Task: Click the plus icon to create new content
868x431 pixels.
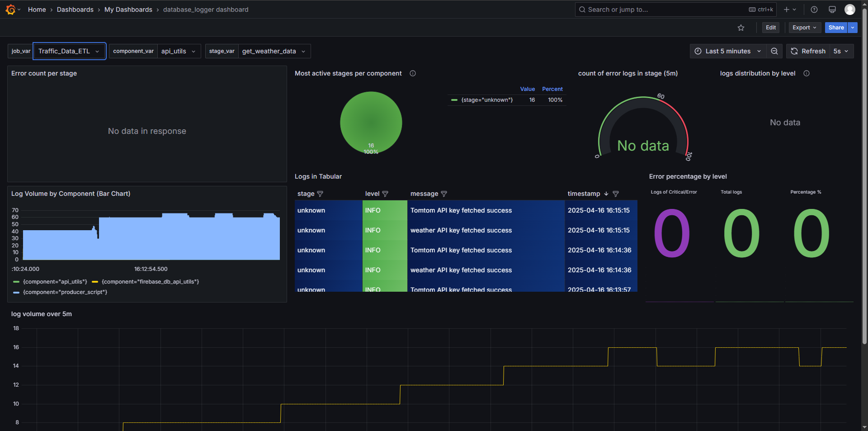Action: point(786,9)
